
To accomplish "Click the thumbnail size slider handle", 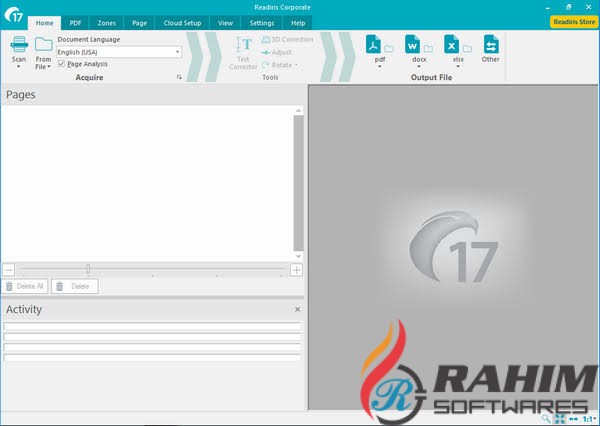I will click(x=88, y=269).
